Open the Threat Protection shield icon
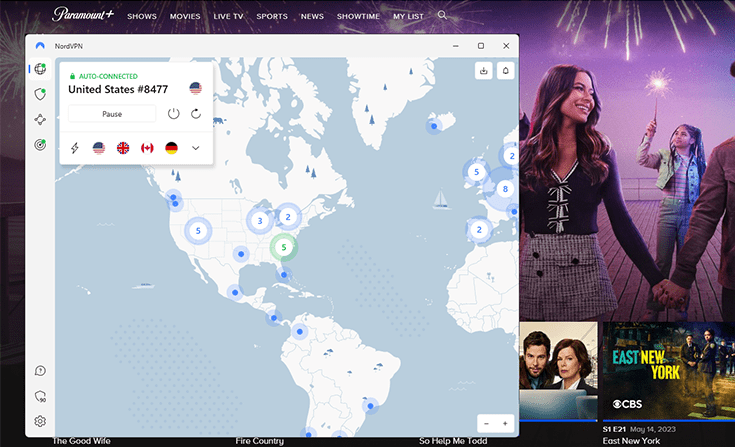 [40, 94]
